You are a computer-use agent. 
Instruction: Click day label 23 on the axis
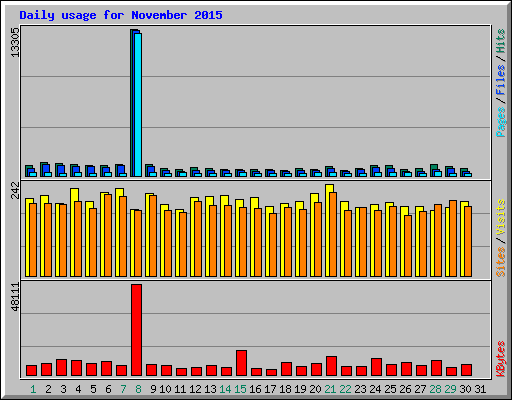coord(360,389)
